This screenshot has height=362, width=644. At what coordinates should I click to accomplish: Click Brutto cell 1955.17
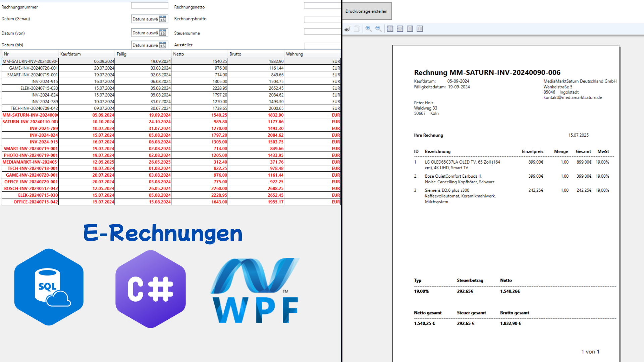pyautogui.click(x=256, y=202)
